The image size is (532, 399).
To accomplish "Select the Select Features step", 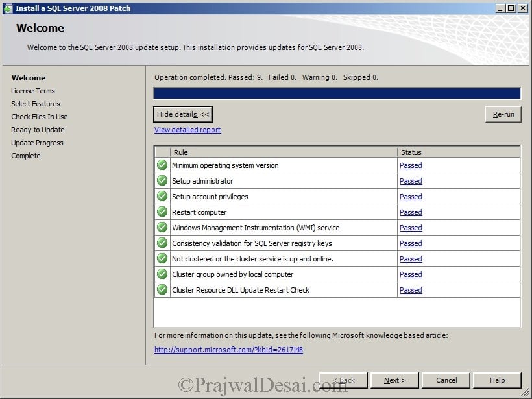I will 36,104.
